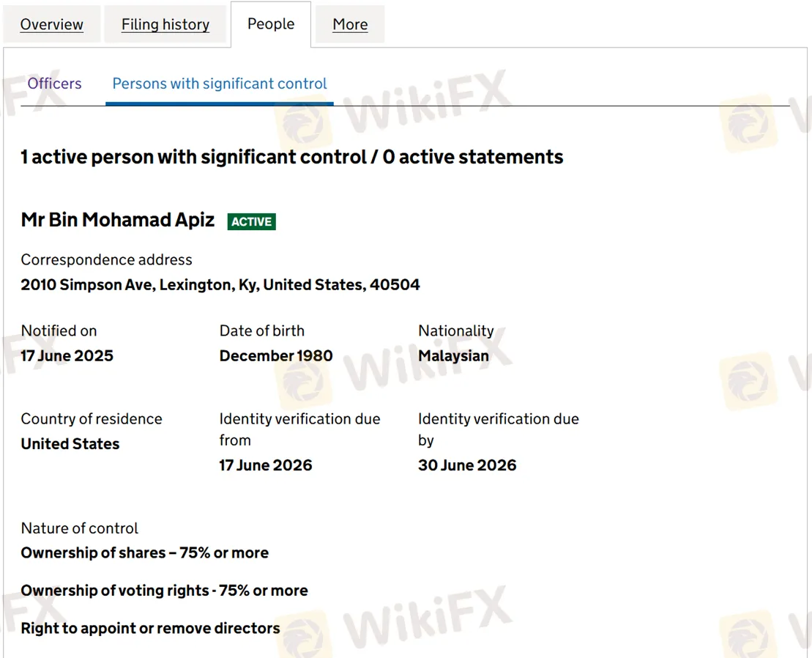Image resolution: width=812 pixels, height=658 pixels.
Task: Click the green ACTIVE status badge
Action: pos(251,221)
